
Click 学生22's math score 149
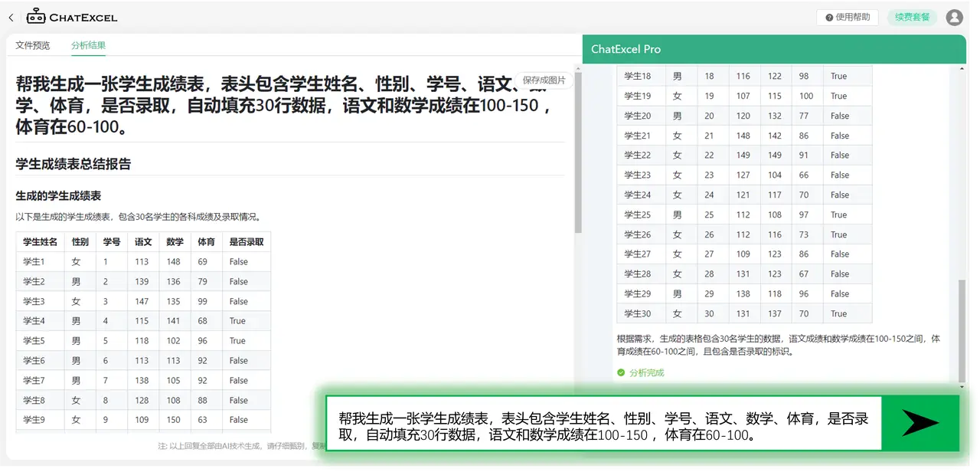(x=775, y=155)
